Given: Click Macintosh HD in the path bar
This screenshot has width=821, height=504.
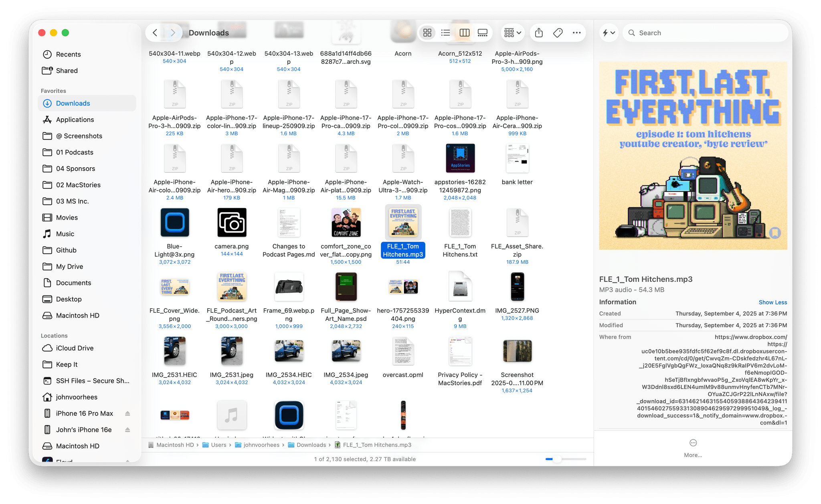Looking at the screenshot, I should (171, 445).
